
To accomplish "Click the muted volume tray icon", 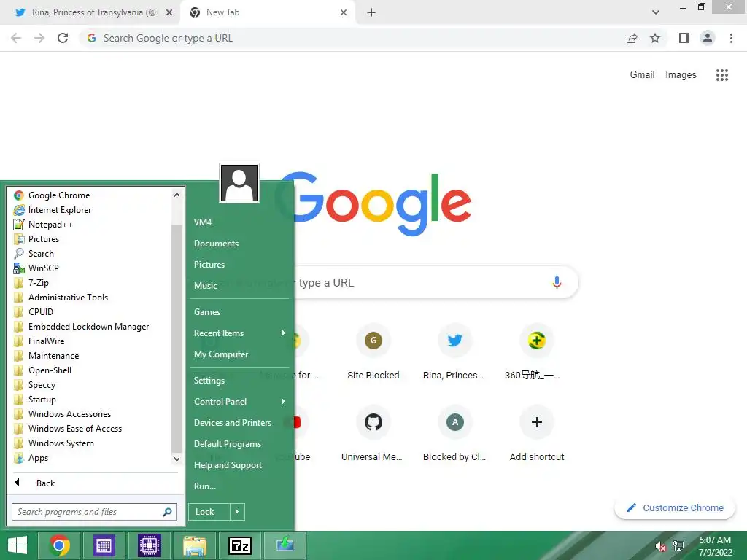I will (x=660, y=546).
